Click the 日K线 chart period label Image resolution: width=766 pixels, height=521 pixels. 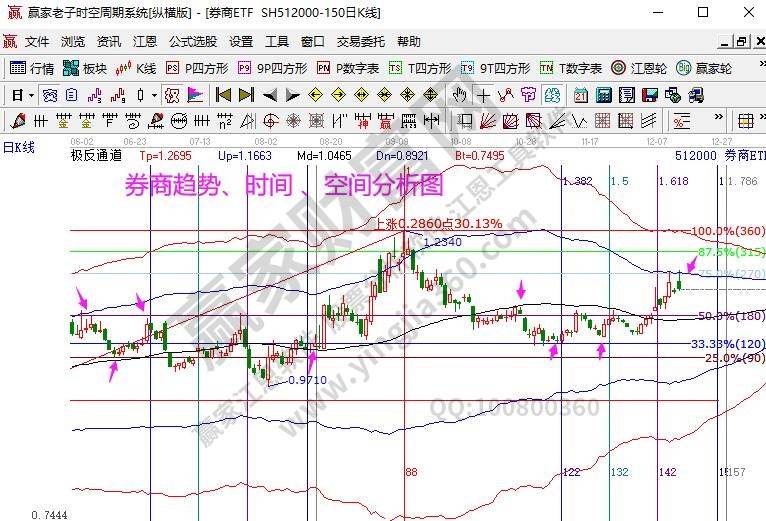[18, 147]
